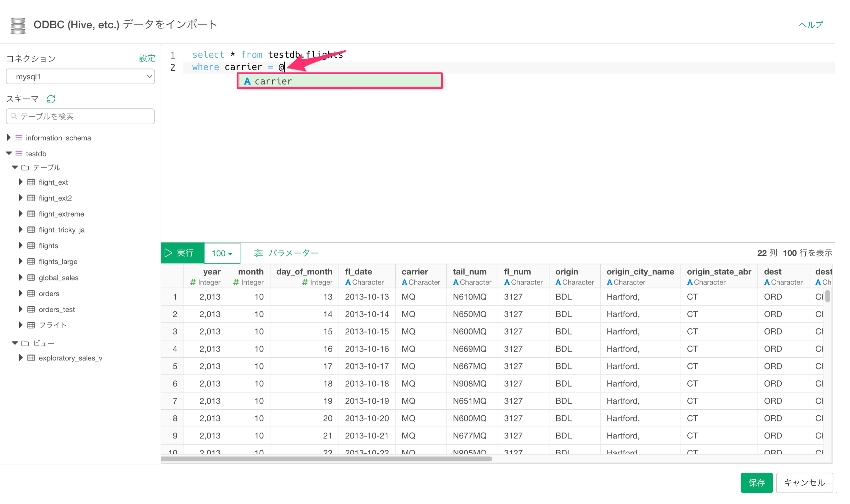Open the ヘルプ help link

(x=811, y=25)
